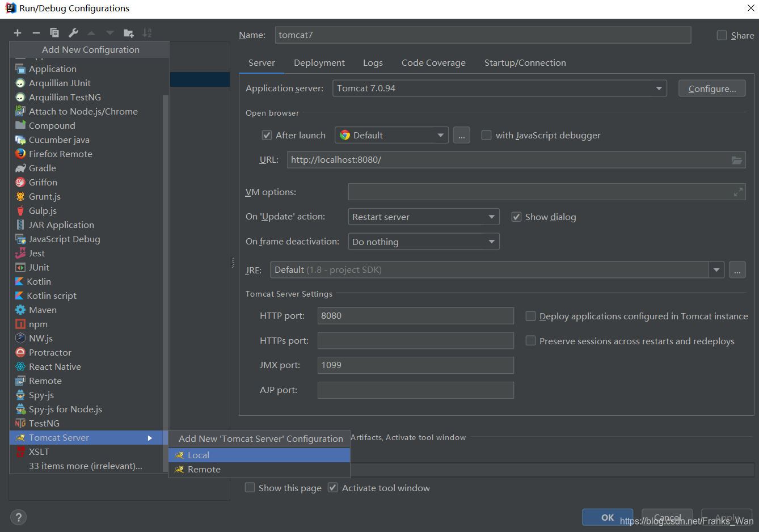Click the VM options input field
Image resolution: width=759 pixels, height=532 pixels.
point(546,192)
